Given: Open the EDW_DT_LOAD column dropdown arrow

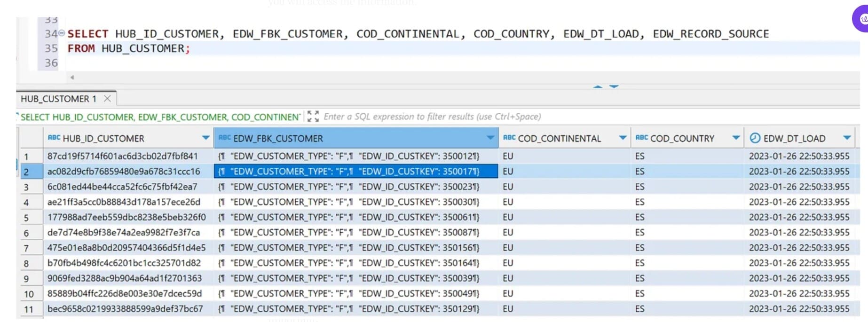Looking at the screenshot, I should point(847,138).
